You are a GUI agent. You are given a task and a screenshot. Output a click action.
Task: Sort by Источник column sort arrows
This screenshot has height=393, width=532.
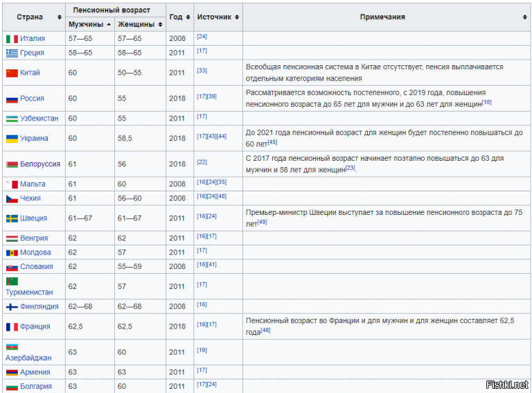[237, 17]
